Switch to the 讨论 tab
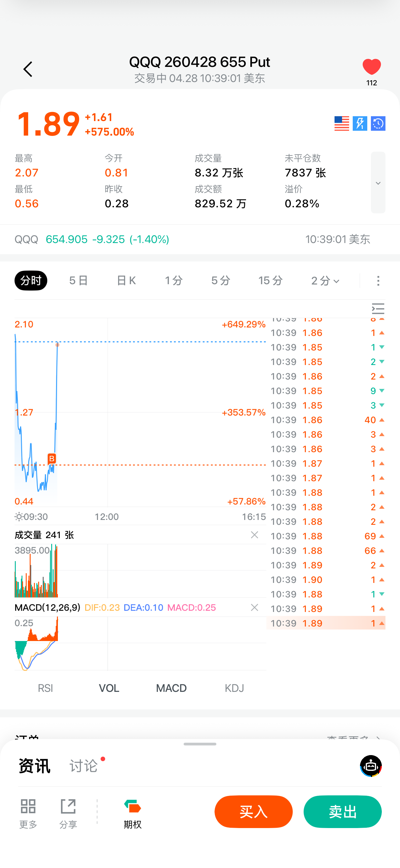The height and width of the screenshot is (868, 400). (x=84, y=766)
